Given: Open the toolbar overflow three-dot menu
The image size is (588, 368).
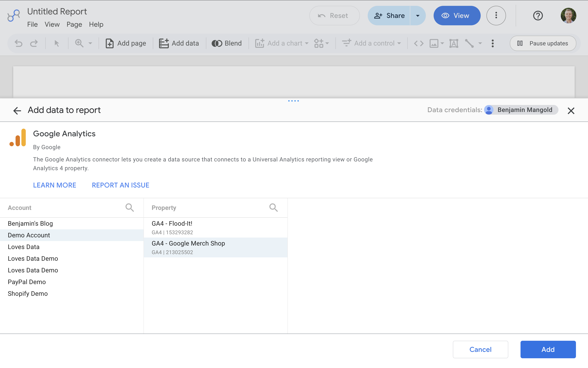Looking at the screenshot, I should (x=493, y=43).
